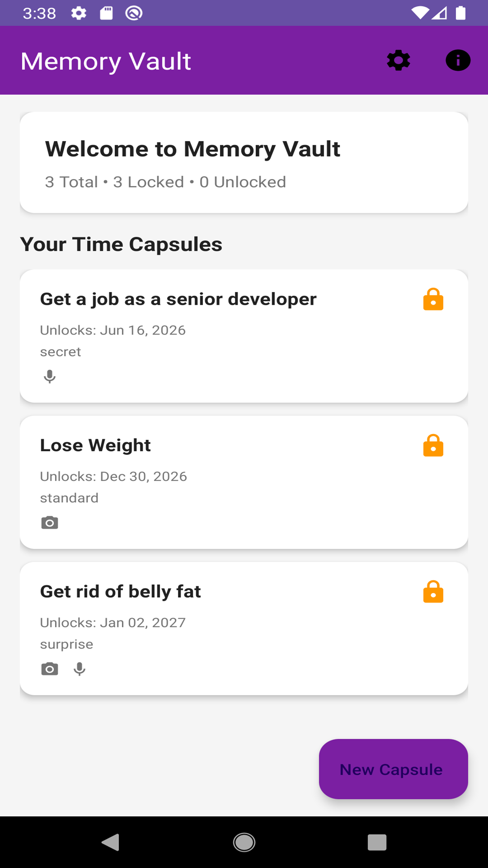Tap camera icon on Lose Weight capsule
Screen dimensions: 488x868
tap(50, 523)
